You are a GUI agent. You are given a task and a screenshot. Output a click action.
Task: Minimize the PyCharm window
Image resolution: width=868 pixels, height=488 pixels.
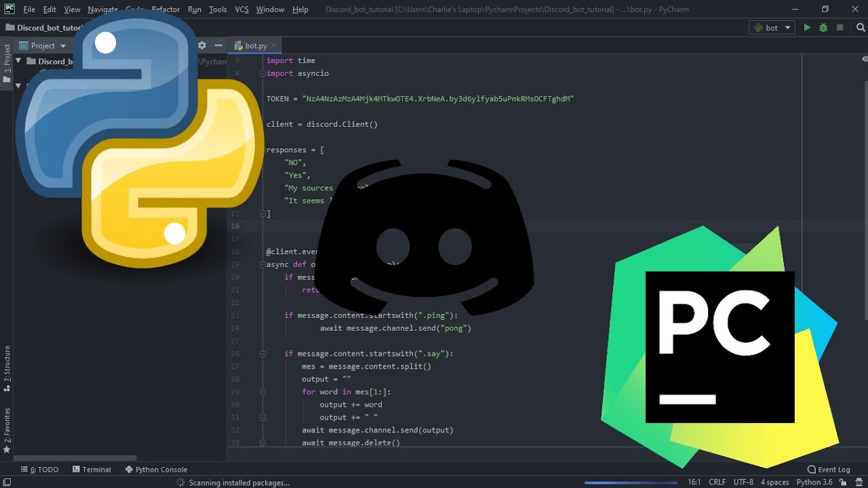tap(794, 9)
